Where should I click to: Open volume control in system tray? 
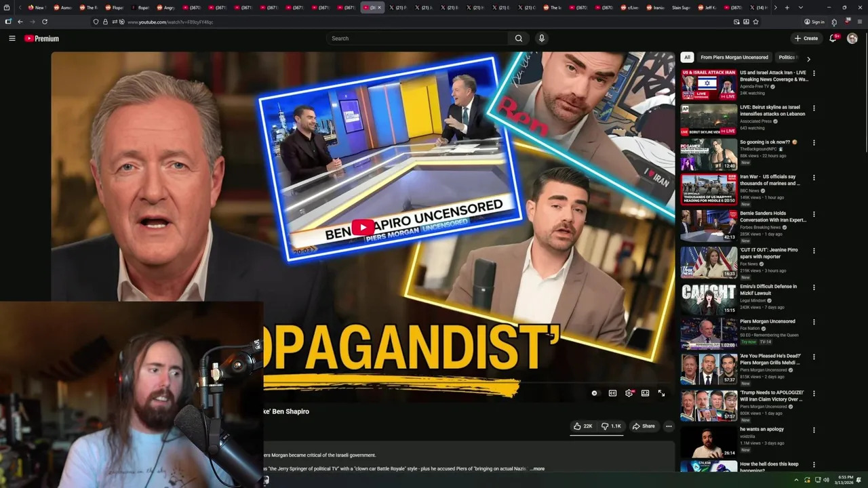click(826, 480)
